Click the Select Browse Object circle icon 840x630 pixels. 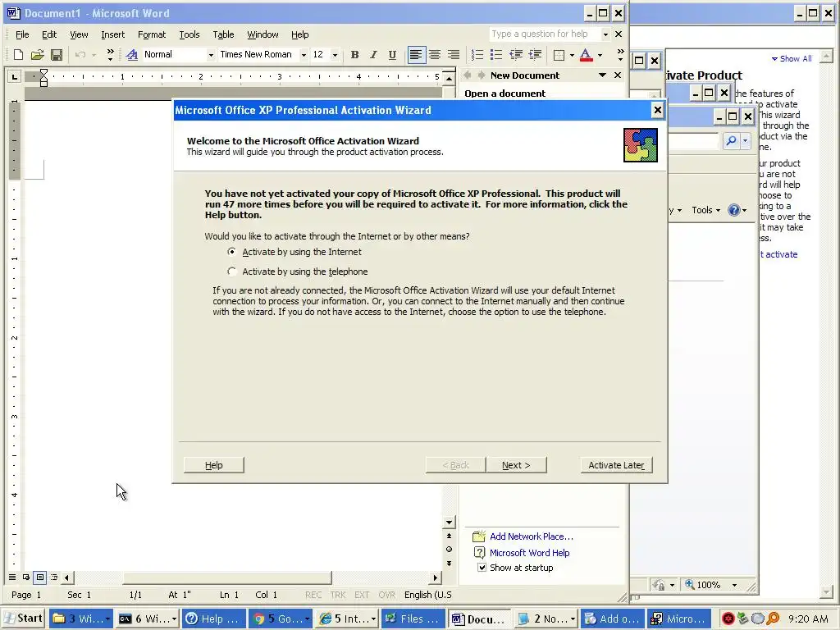[449, 549]
